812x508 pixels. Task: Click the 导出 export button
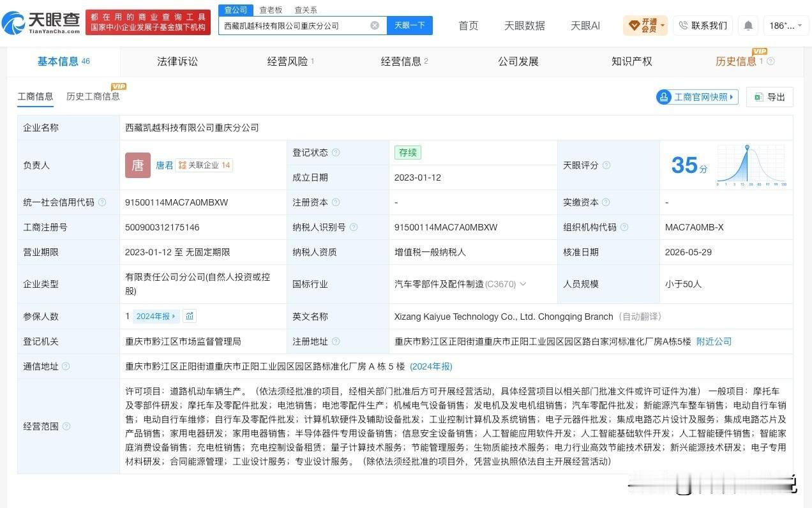pos(770,97)
